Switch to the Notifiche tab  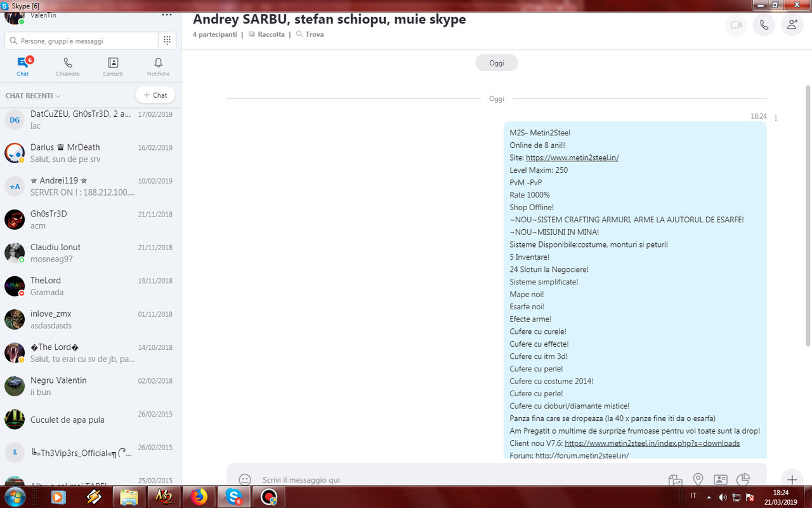tap(159, 66)
